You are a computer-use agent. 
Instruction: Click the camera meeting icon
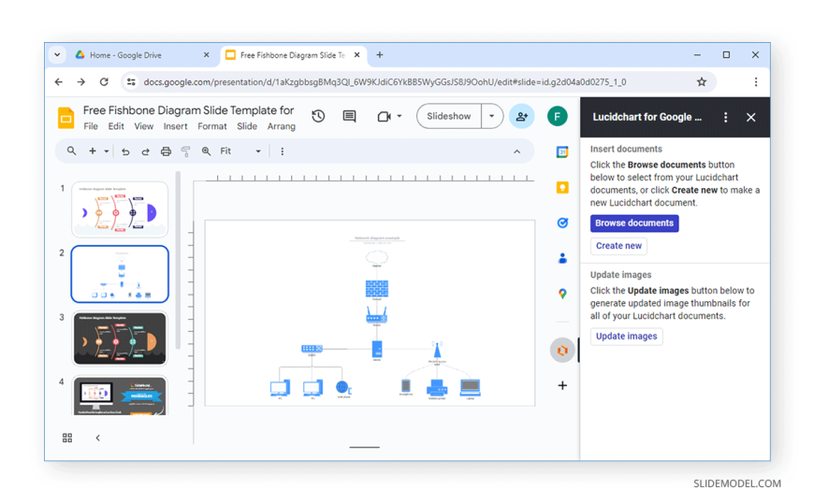click(384, 116)
